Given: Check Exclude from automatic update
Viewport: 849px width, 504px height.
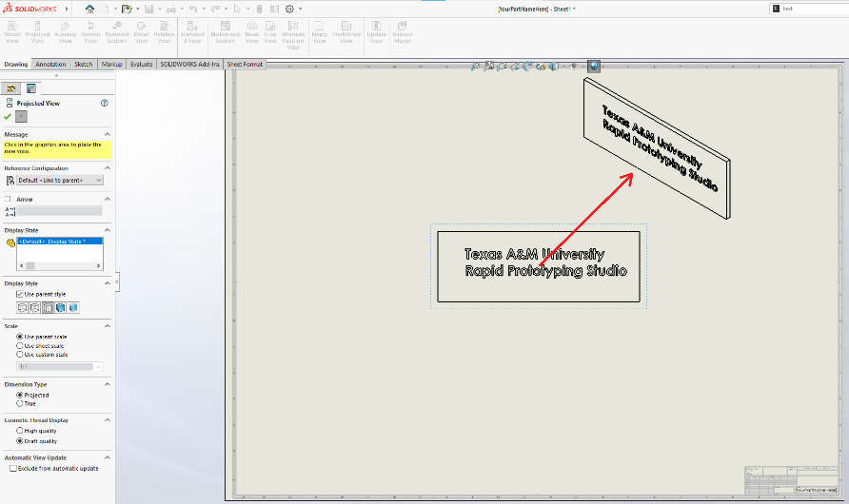Looking at the screenshot, I should [12, 468].
